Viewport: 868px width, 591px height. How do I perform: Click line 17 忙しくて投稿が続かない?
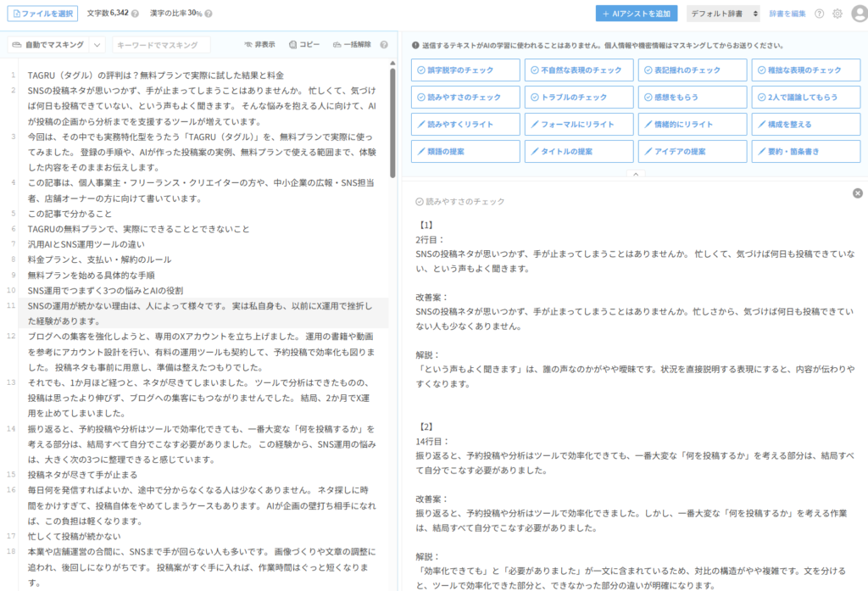(x=75, y=536)
